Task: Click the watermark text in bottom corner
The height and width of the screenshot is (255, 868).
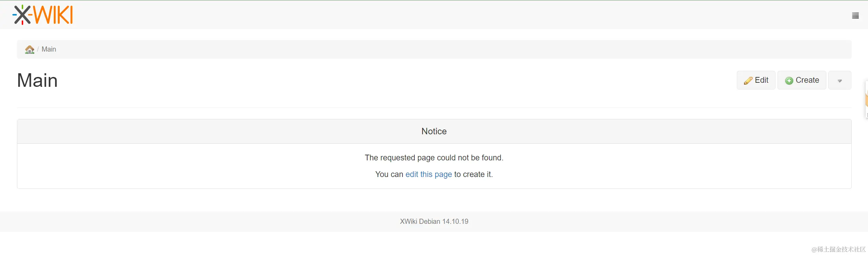Action: tap(838, 250)
